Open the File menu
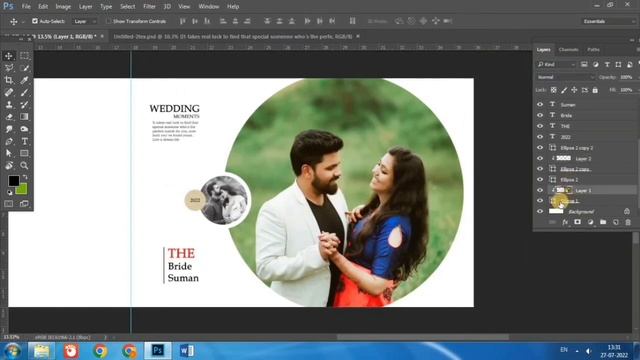Image resolution: width=640 pixels, height=360 pixels. tap(26, 7)
